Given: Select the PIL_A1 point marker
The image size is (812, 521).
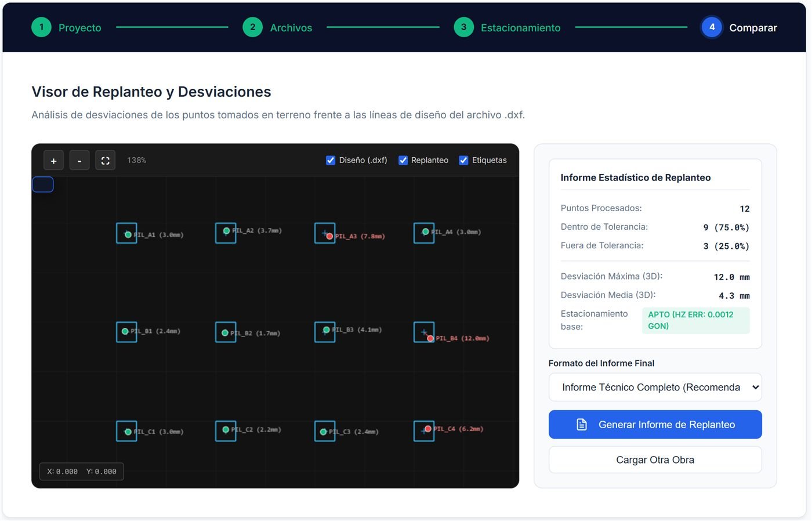Looking at the screenshot, I should 128,235.
